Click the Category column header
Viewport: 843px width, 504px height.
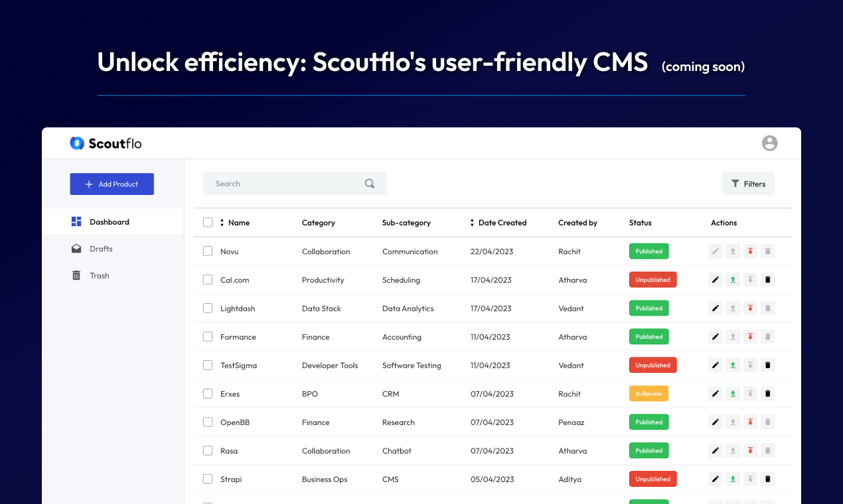coord(319,223)
